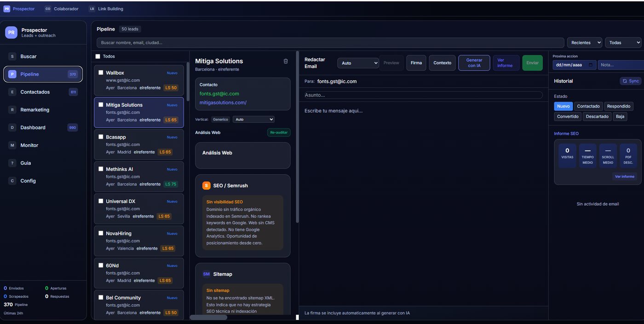This screenshot has height=324, width=644.
Task: Click the Ver informe button in email toolbar
Action: 506,63
